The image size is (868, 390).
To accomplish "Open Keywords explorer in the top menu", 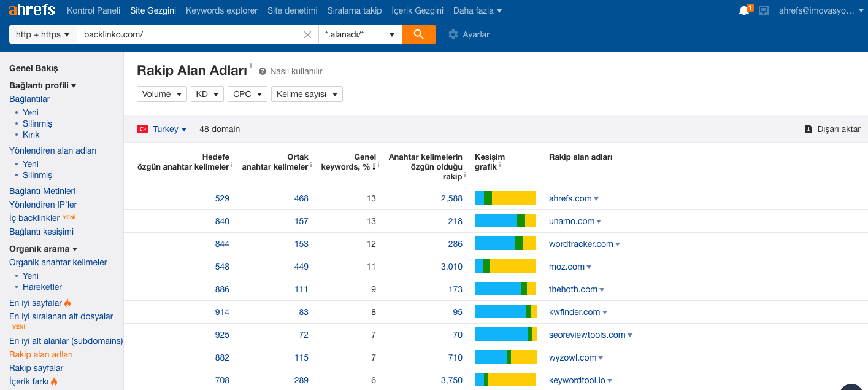I will (x=221, y=10).
